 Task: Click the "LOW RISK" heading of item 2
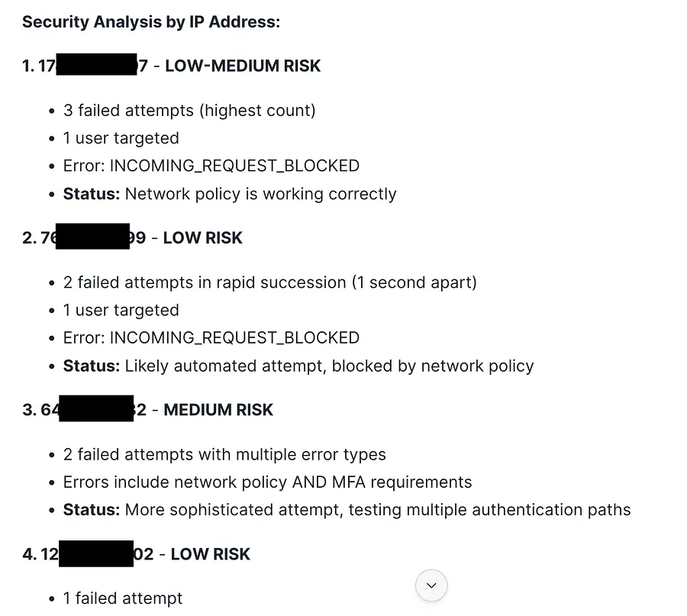pos(202,238)
